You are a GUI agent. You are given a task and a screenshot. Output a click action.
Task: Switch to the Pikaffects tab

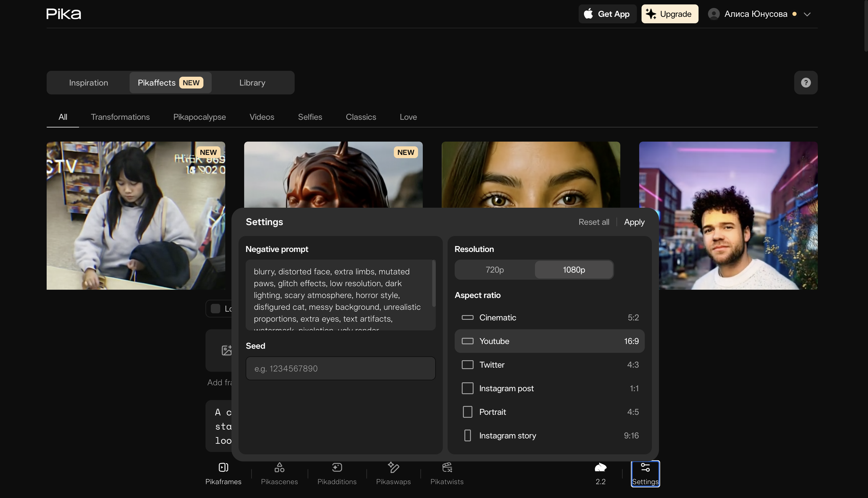pos(170,82)
